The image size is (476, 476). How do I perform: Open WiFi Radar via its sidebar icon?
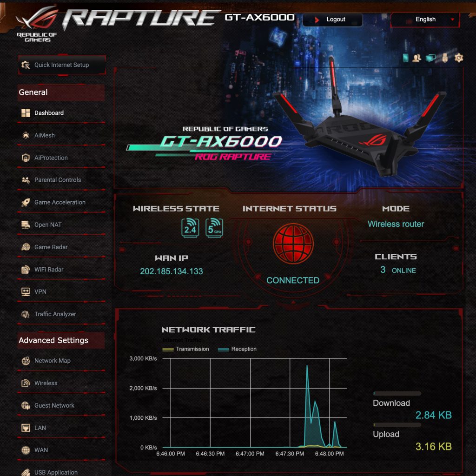pos(26,270)
